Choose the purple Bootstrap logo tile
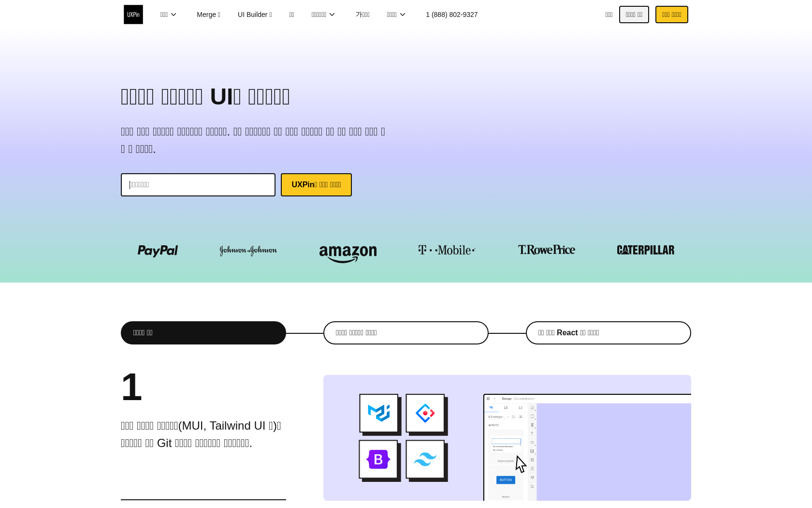This screenshot has height=508, width=812. tap(378, 459)
